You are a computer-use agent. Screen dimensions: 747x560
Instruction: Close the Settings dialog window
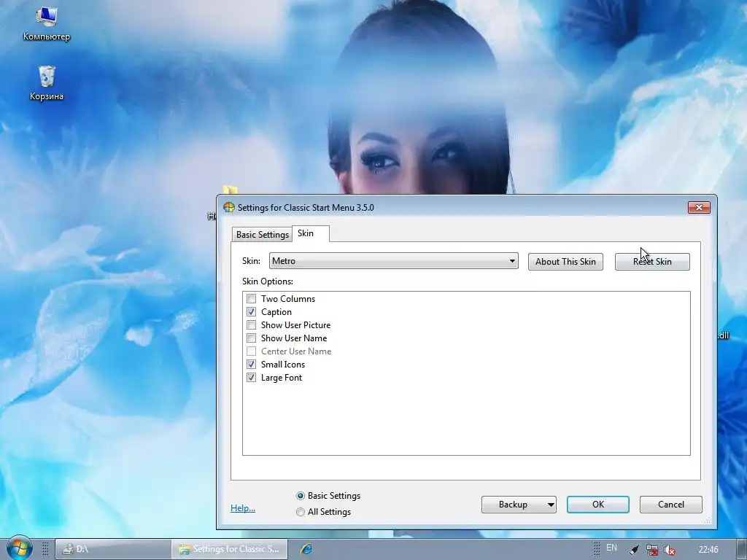click(x=699, y=207)
